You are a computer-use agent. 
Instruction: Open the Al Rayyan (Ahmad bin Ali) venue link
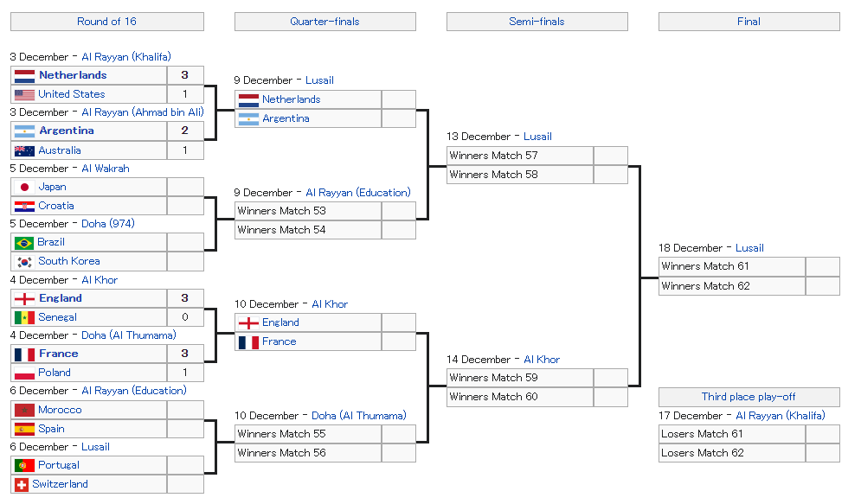tap(143, 112)
